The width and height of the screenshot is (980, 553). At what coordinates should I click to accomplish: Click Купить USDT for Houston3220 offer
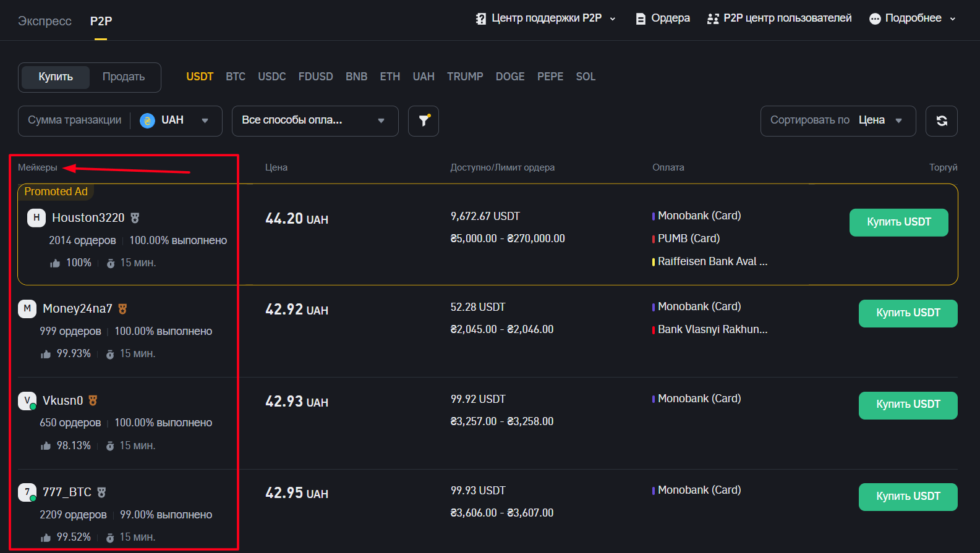(898, 222)
